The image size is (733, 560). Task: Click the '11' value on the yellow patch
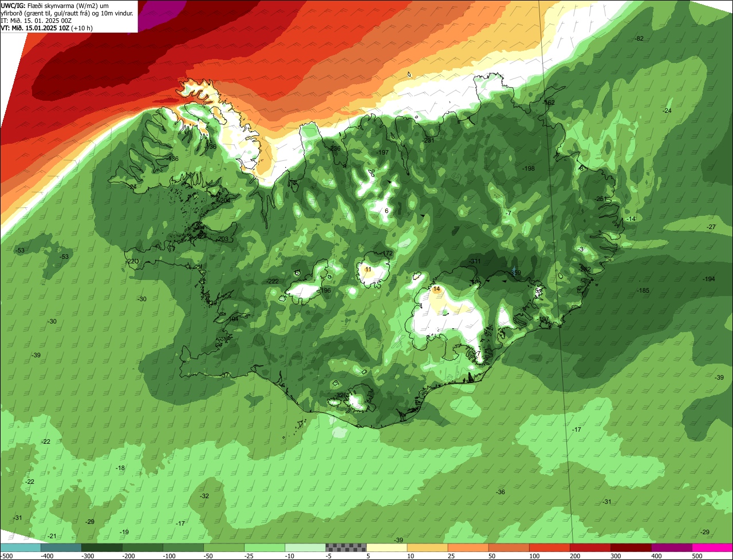tap(368, 269)
